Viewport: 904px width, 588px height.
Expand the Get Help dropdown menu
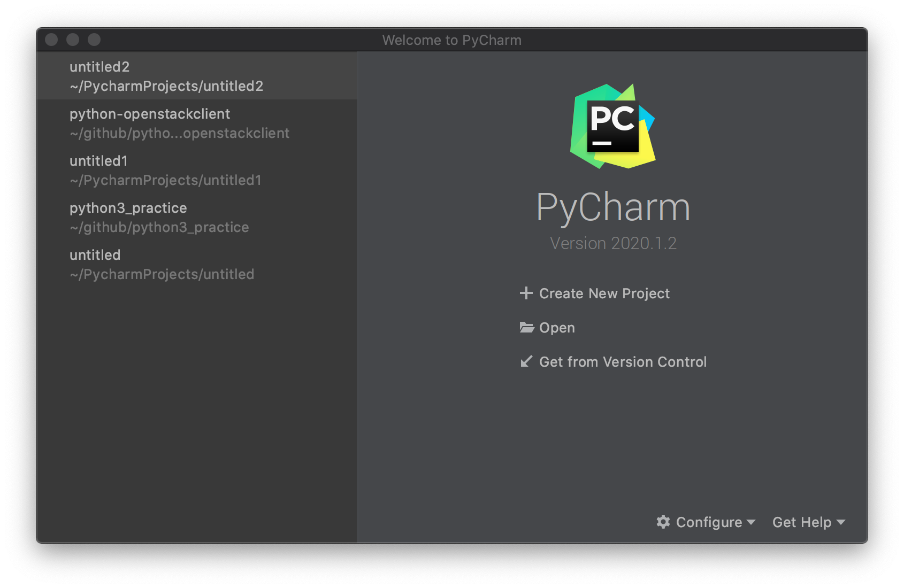point(809,522)
